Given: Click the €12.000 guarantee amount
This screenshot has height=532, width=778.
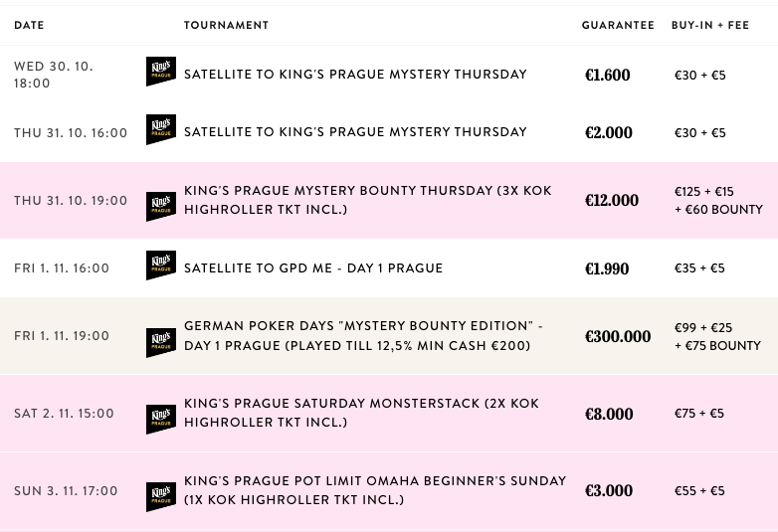Looking at the screenshot, I should click(x=612, y=200).
